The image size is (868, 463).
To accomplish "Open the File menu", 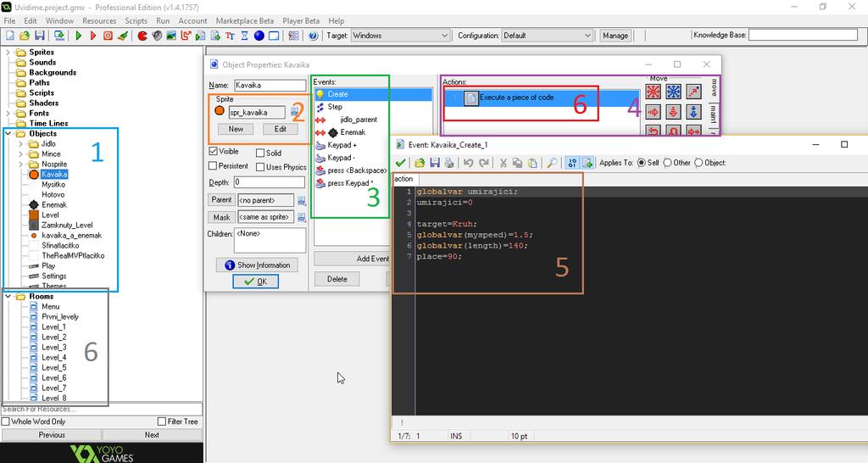I will click(9, 21).
